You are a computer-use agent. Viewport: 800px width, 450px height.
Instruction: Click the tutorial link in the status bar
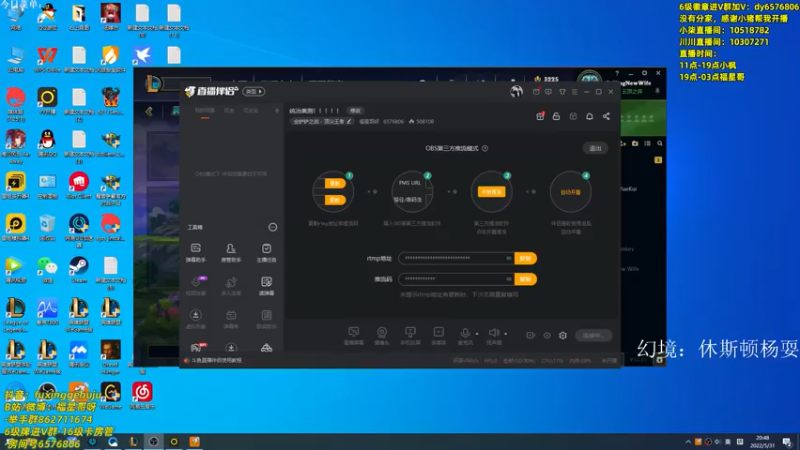pyautogui.click(x=216, y=360)
